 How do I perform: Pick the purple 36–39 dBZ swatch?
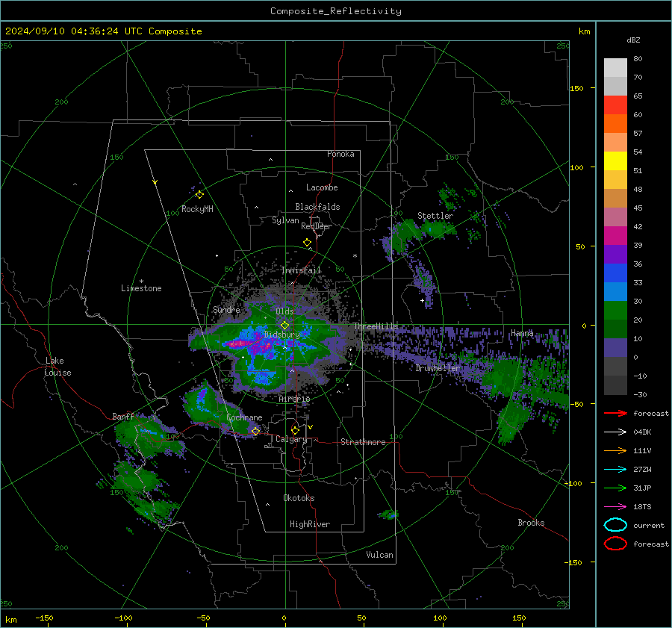coord(615,254)
